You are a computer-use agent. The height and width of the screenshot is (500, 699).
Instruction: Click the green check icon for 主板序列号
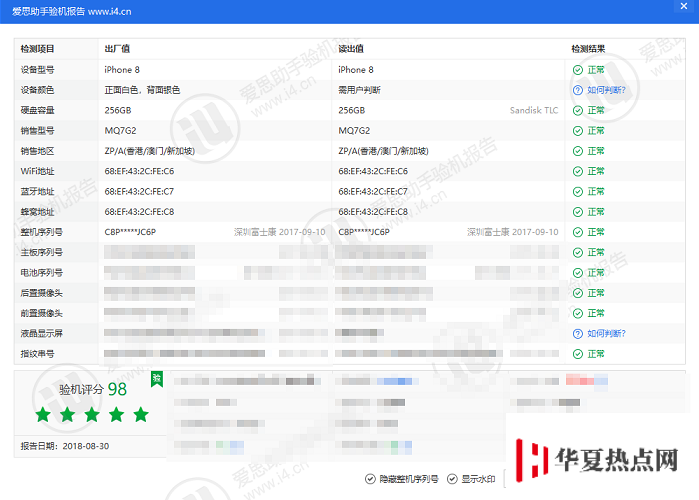578,253
